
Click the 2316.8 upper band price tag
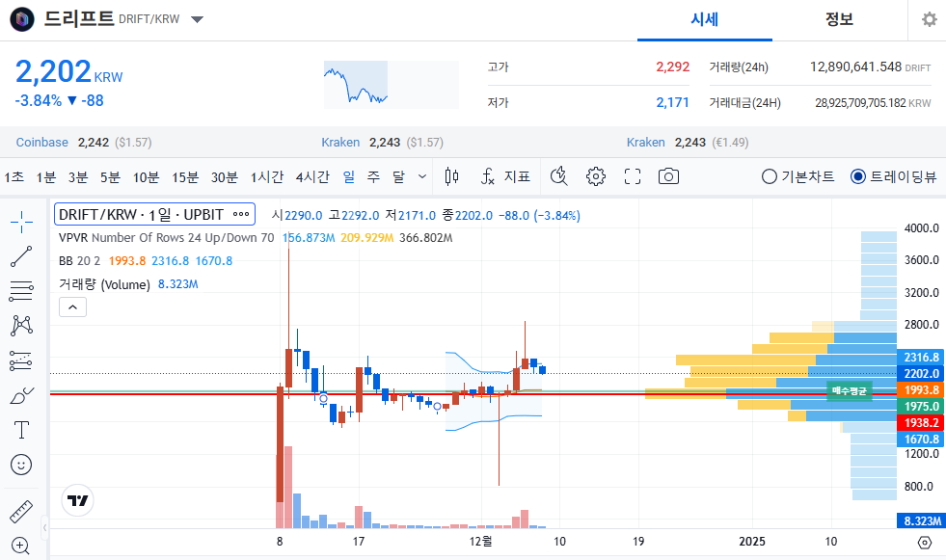[x=921, y=358]
